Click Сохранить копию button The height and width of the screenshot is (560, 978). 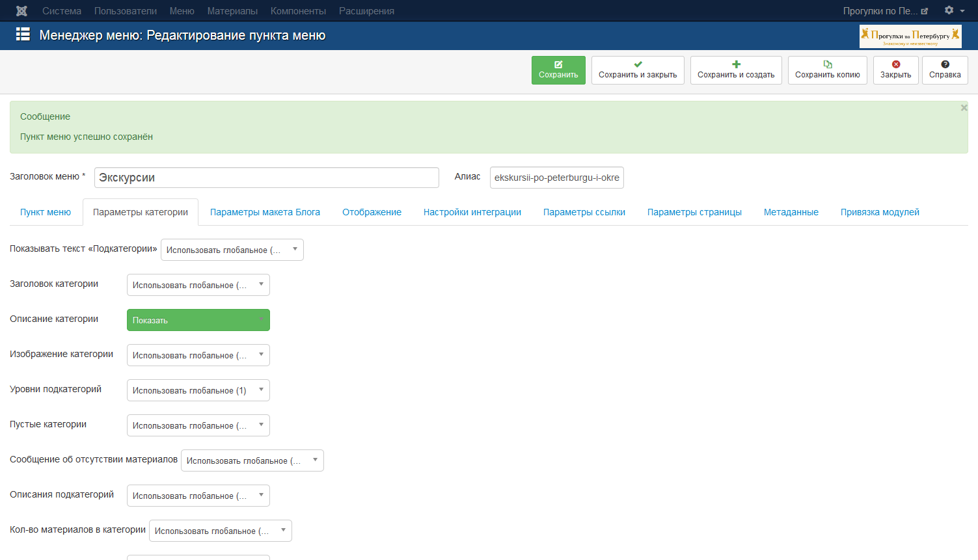coord(828,70)
